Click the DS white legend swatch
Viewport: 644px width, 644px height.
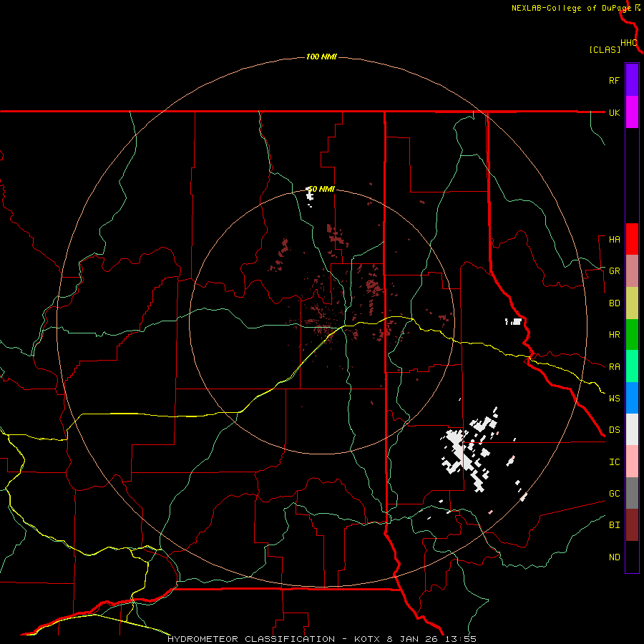pos(632,429)
